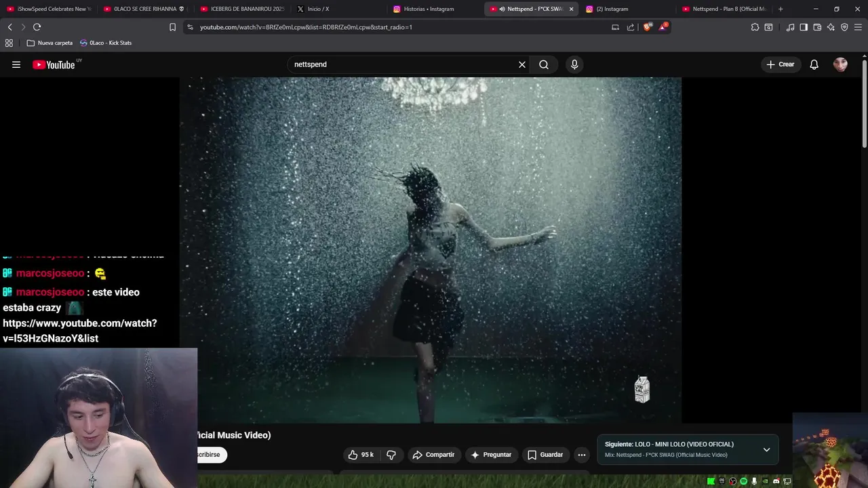Image resolution: width=868 pixels, height=488 pixels.
Task: Switch to iShowSpeed Celebrates New Year tab
Action: click(49, 9)
